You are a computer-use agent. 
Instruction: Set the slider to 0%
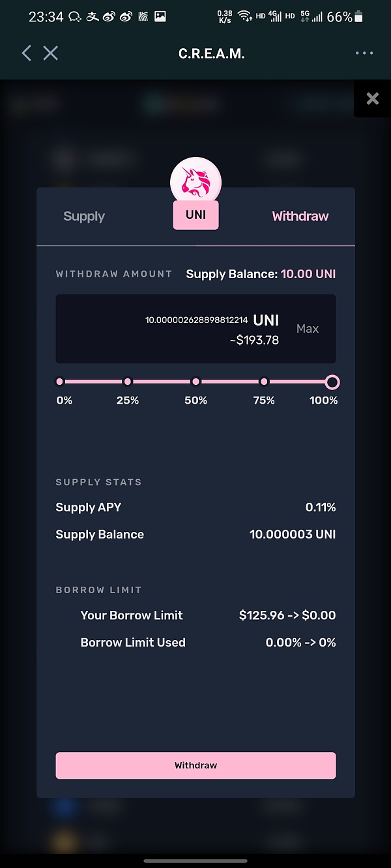pos(60,382)
